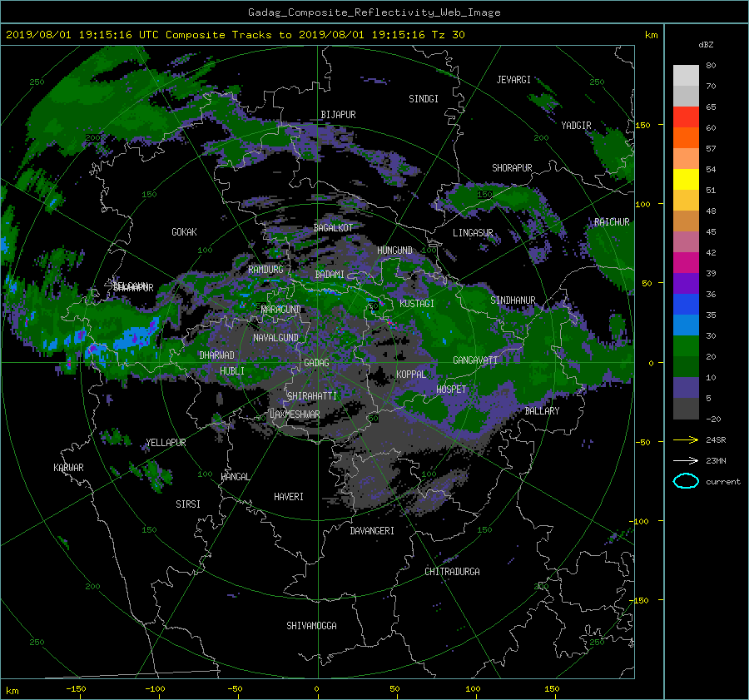749x700 pixels.
Task: Click the white 23MN arrow legend icon
Action: (x=686, y=460)
